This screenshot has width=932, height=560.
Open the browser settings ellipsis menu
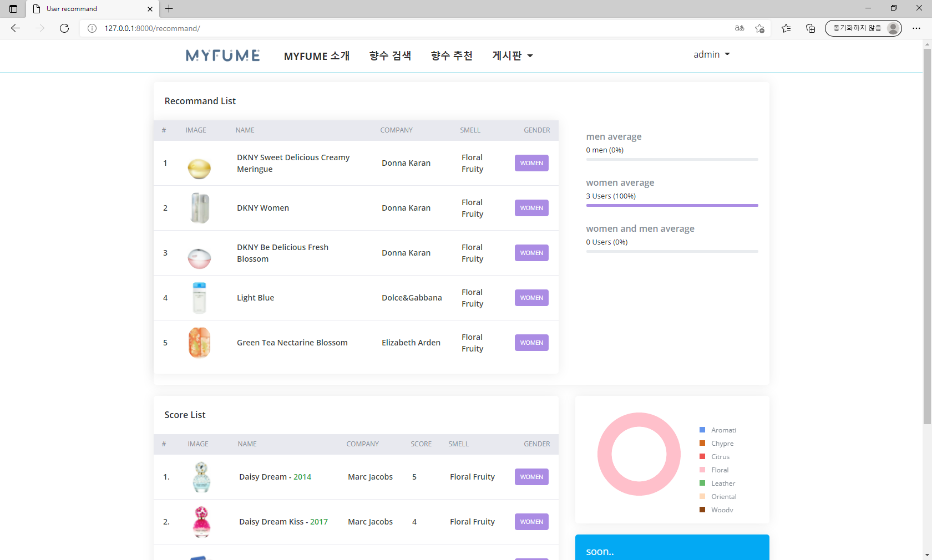(x=916, y=28)
